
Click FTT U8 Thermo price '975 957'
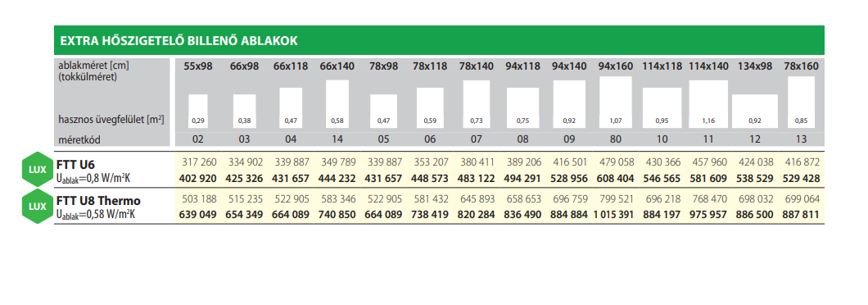708,215
